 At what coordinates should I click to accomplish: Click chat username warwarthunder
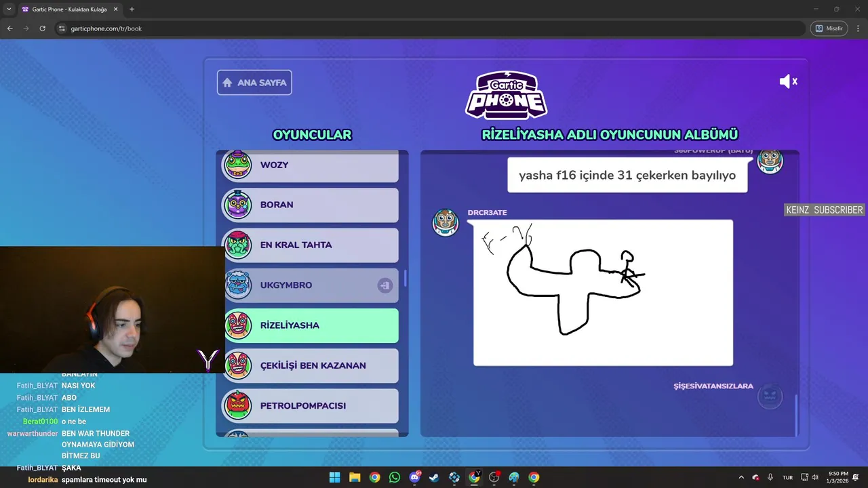(x=33, y=434)
